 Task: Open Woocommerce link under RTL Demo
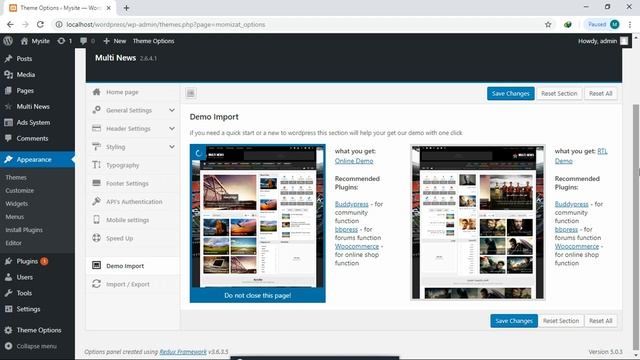(x=577, y=246)
